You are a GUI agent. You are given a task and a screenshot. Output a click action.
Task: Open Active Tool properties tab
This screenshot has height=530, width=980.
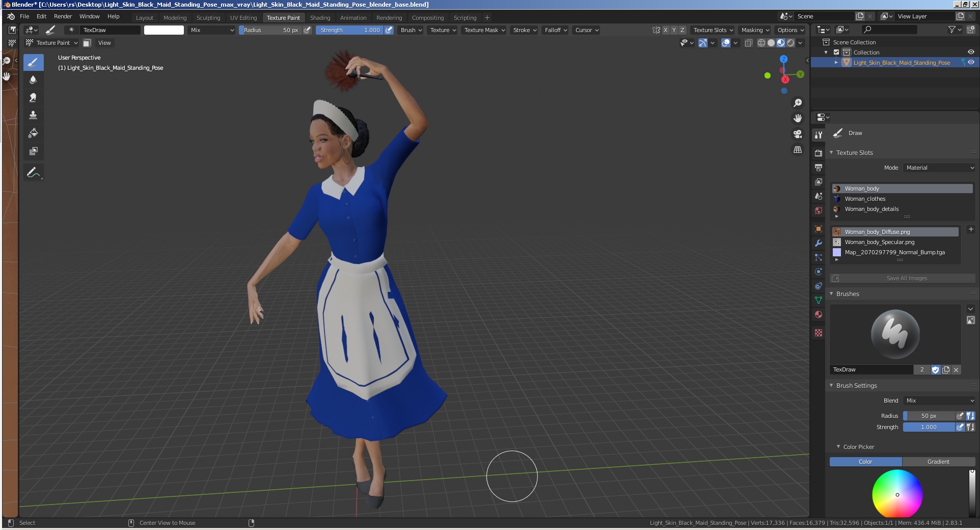[x=819, y=135]
